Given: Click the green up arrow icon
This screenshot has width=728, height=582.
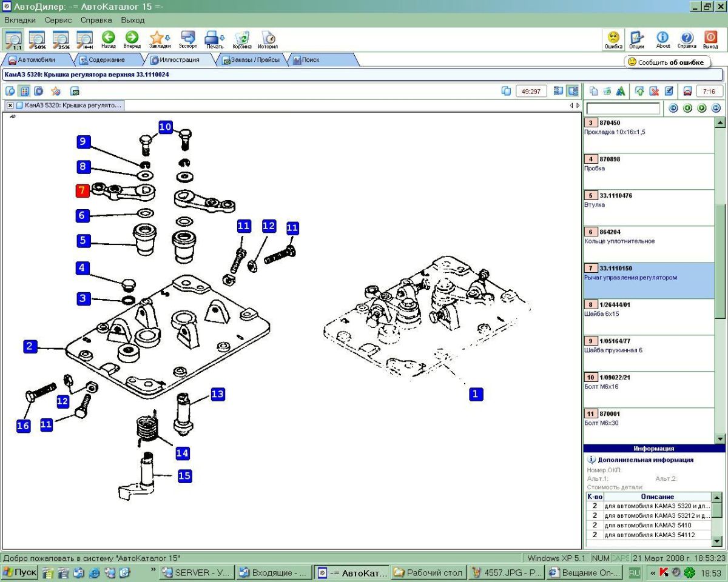Looking at the screenshot, I should coord(639,91).
